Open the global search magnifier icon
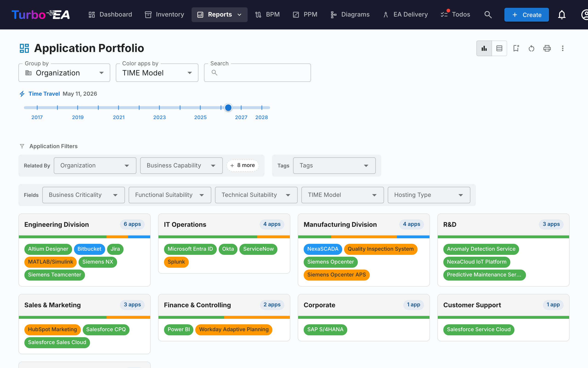Image resolution: width=588 pixels, height=368 pixels. pyautogui.click(x=488, y=14)
